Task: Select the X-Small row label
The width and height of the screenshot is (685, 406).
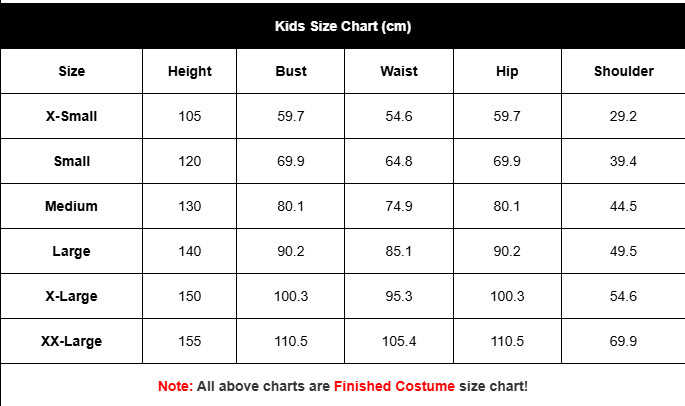Action: [x=72, y=116]
